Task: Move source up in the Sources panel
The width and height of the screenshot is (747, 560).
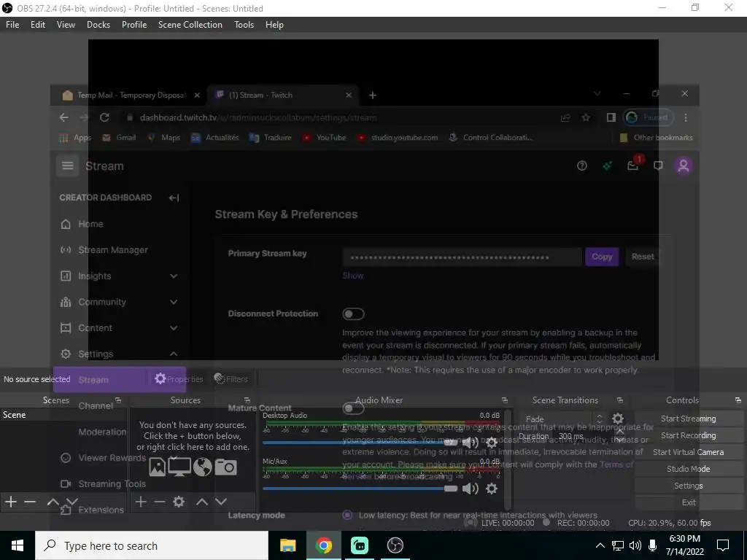Action: click(202, 502)
